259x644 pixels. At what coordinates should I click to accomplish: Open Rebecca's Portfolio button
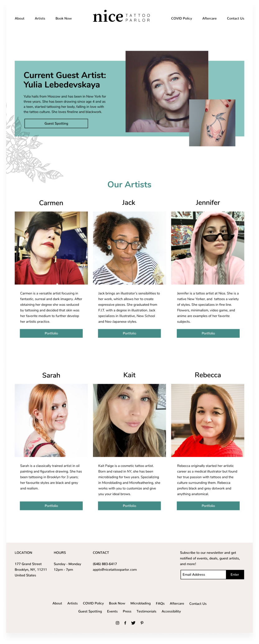pyautogui.click(x=208, y=506)
